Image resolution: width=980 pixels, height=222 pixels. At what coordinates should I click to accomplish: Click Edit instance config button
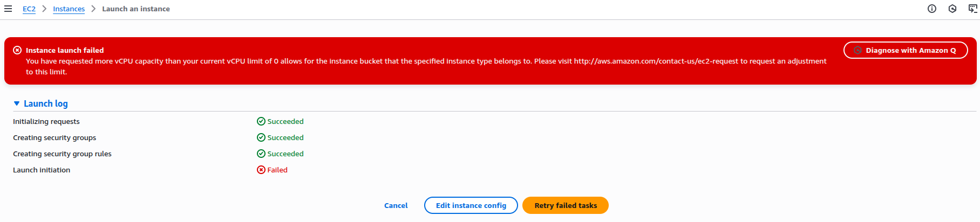tap(471, 205)
